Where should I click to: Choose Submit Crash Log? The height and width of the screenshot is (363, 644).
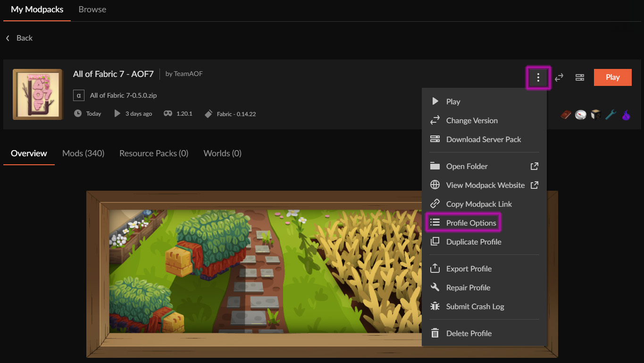pos(484,306)
